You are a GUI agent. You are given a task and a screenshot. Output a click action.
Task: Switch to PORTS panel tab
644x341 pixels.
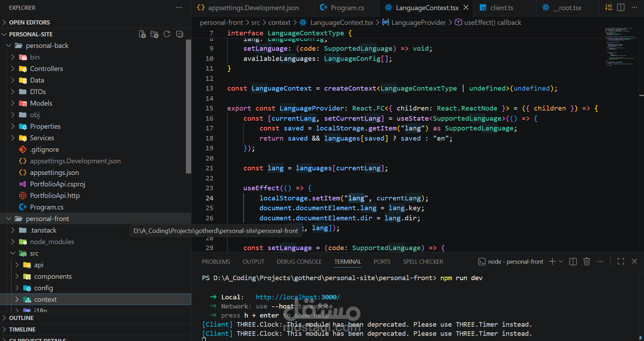point(382,262)
